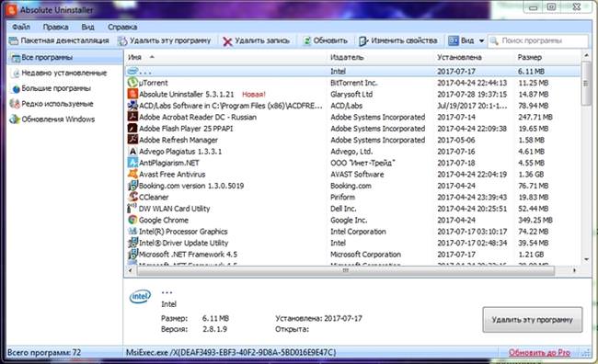Click the Обновить до Pro link
This screenshot has height=364, width=598.
tap(539, 353)
